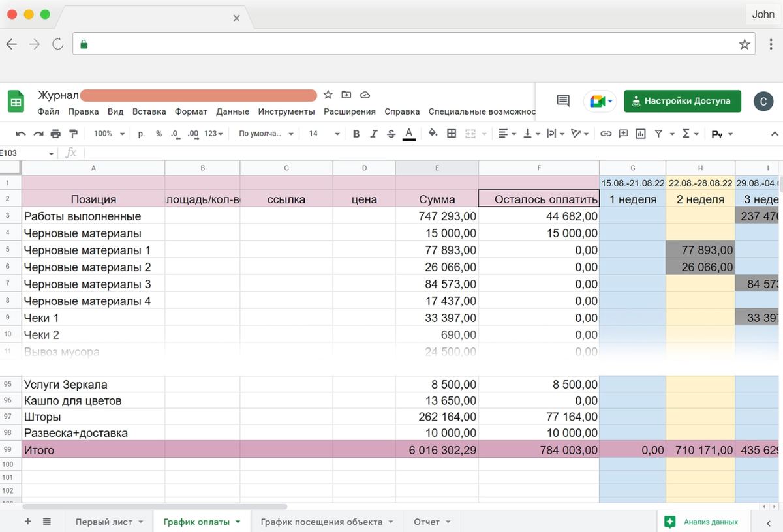Open the Формат menu
The width and height of the screenshot is (783, 532).
pyautogui.click(x=191, y=111)
